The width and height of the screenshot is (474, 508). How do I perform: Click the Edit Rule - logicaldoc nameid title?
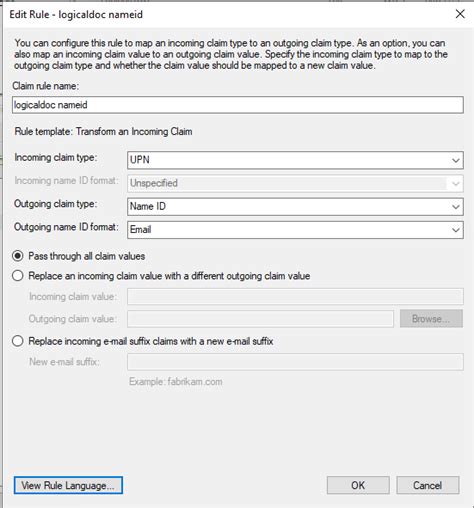[76, 15]
